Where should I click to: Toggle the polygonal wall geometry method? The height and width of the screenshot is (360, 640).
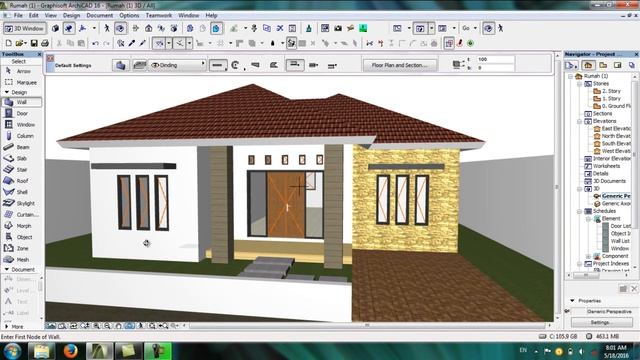[x=274, y=65]
